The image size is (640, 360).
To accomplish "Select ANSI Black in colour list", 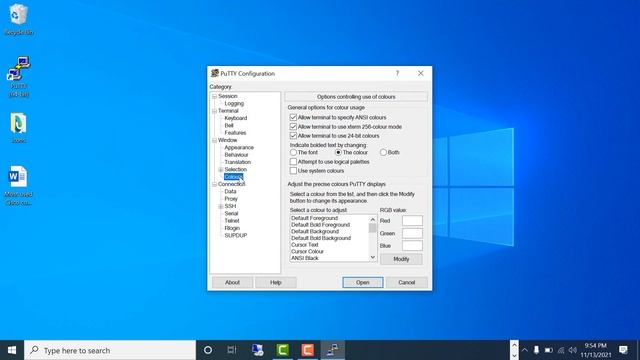I will click(x=305, y=258).
